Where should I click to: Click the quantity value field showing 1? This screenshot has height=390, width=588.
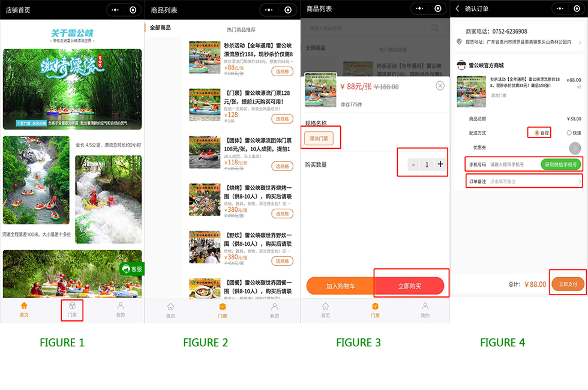tap(427, 164)
